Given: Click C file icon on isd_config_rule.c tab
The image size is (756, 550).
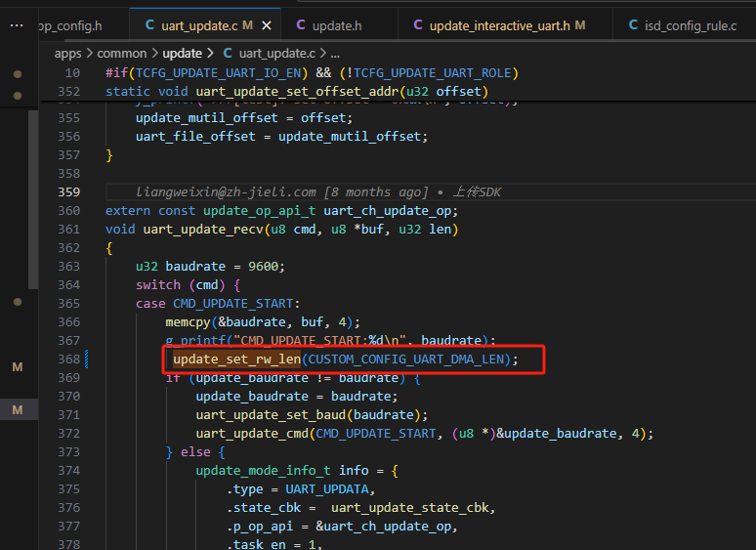Looking at the screenshot, I should coord(633,25).
